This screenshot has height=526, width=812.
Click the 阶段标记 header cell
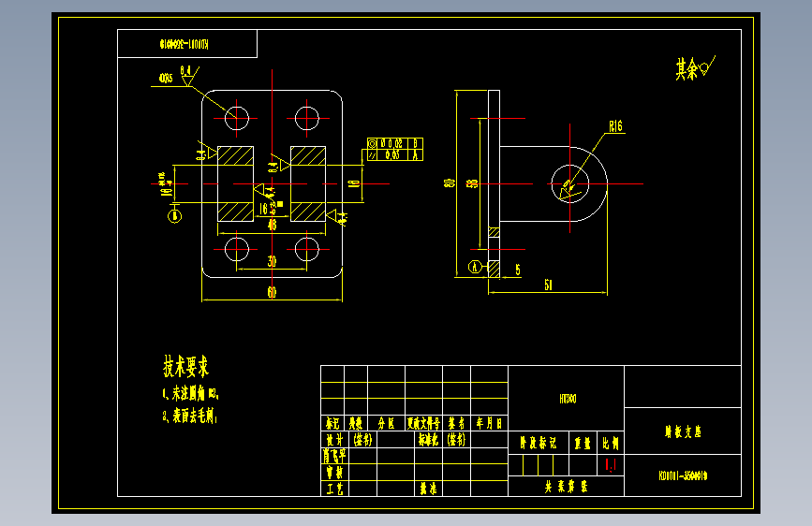(539, 443)
